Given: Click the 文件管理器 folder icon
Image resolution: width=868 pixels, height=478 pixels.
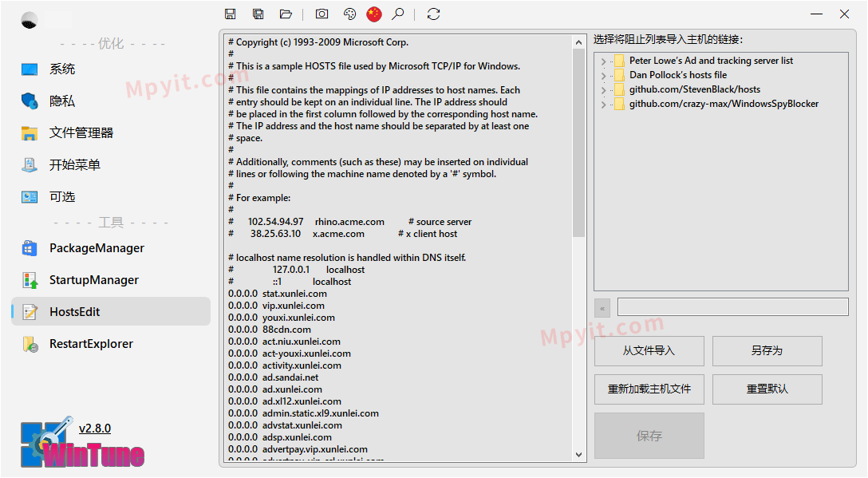Looking at the screenshot, I should pos(30,133).
